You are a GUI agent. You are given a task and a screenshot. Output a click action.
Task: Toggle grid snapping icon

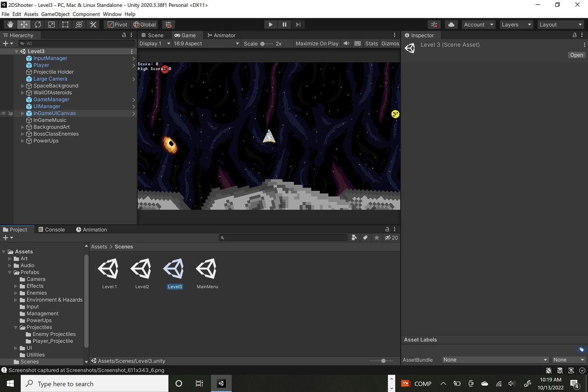[169, 24]
